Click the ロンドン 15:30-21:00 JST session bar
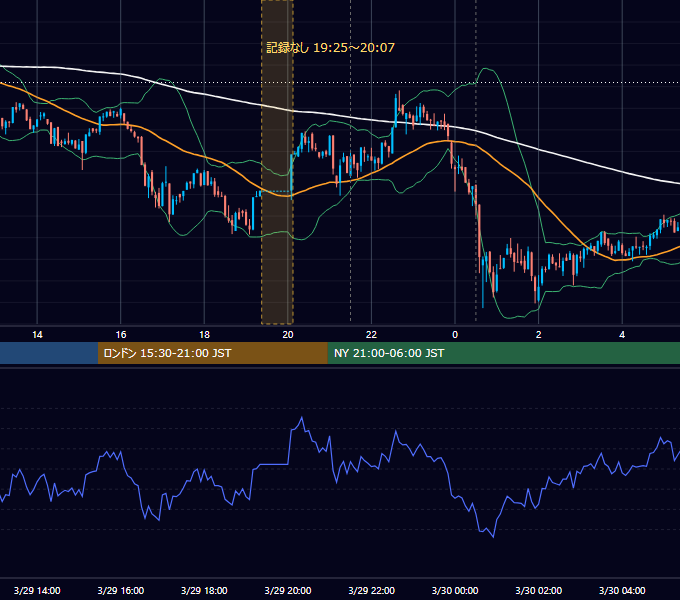The width and height of the screenshot is (680, 600). pyautogui.click(x=212, y=353)
